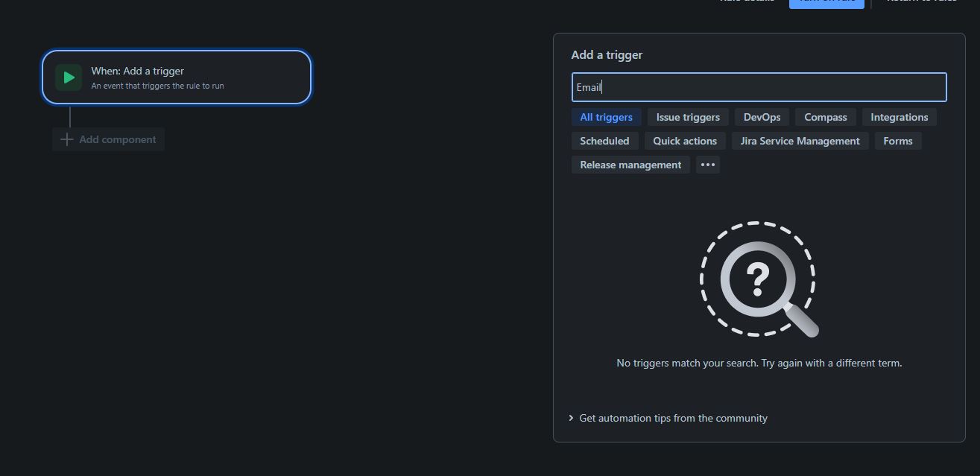Click the 'Quick actions' filter
The width and height of the screenshot is (980, 476).
point(684,141)
